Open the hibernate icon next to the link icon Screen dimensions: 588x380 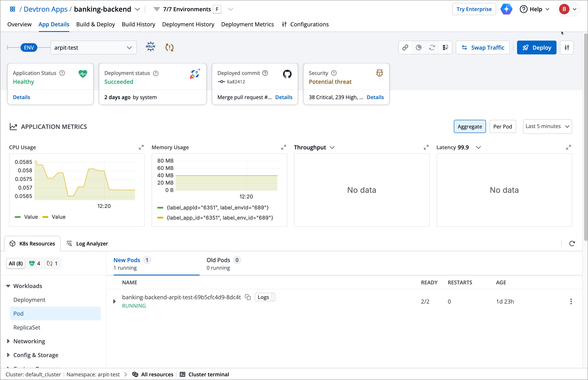tap(418, 47)
